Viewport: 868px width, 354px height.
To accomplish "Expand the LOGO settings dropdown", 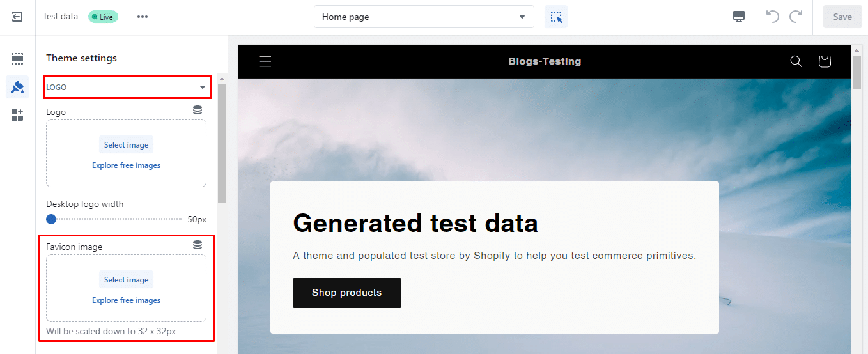I will click(127, 87).
